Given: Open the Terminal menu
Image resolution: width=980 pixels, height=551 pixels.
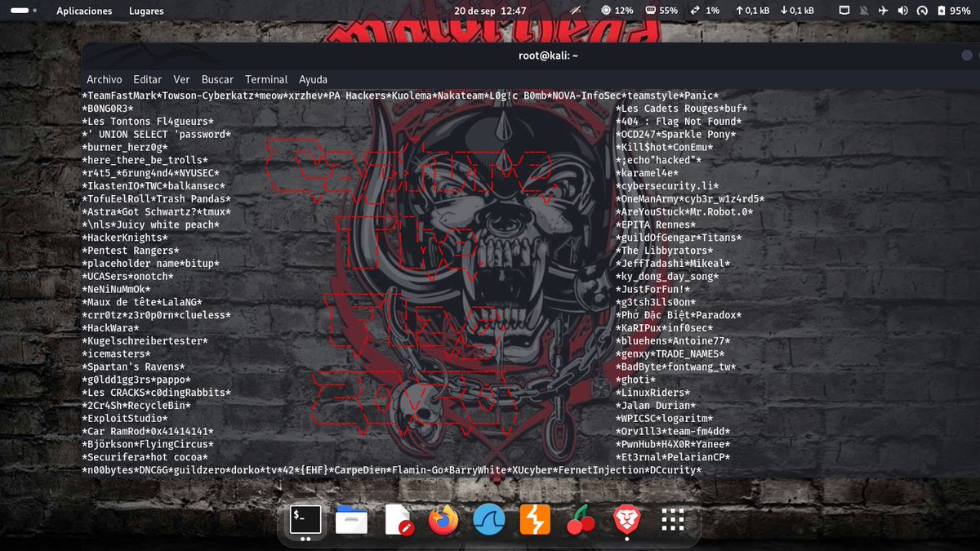Looking at the screenshot, I should click(x=266, y=79).
